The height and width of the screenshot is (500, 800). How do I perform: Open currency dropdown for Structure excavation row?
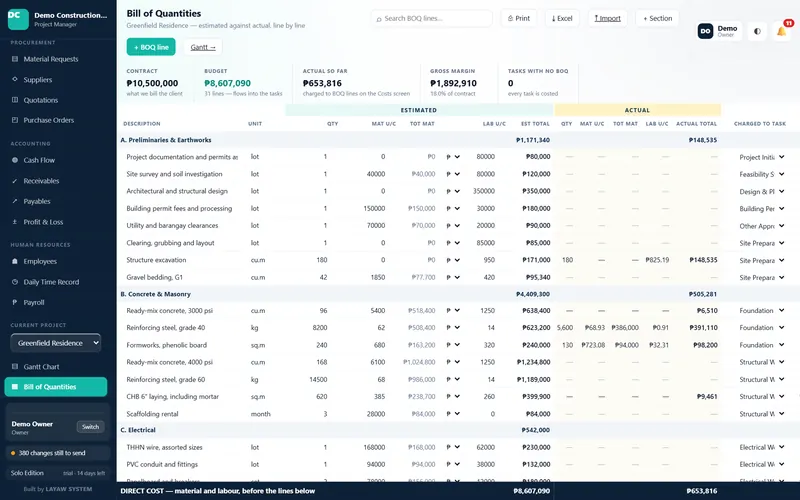coord(453,260)
